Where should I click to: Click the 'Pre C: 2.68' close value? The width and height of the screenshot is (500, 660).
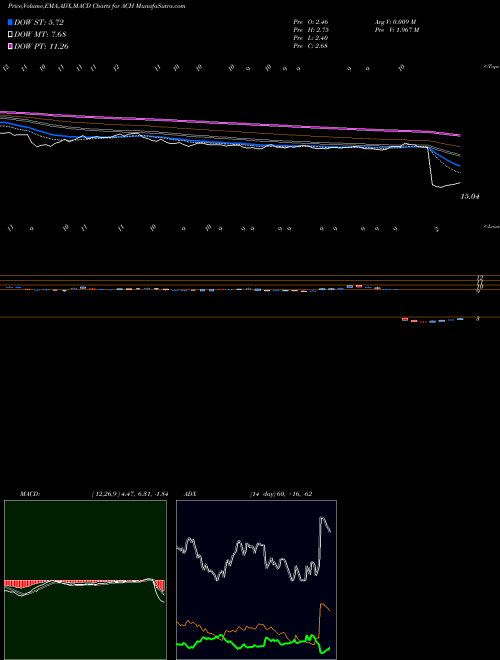pyautogui.click(x=311, y=46)
